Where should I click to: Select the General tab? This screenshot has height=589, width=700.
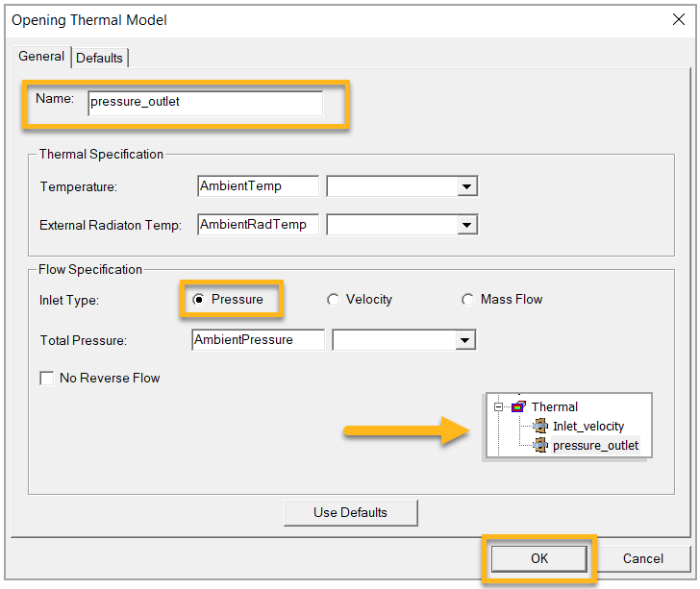pos(41,57)
